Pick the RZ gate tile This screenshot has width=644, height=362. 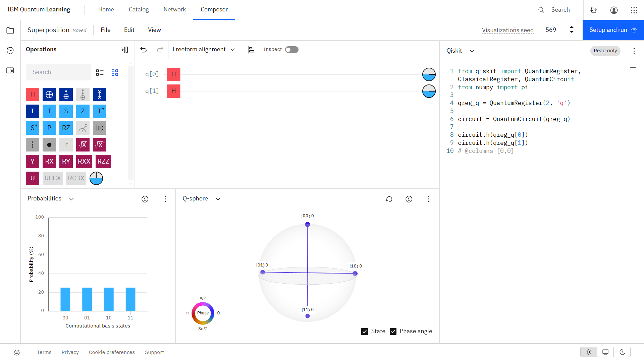coord(66,128)
